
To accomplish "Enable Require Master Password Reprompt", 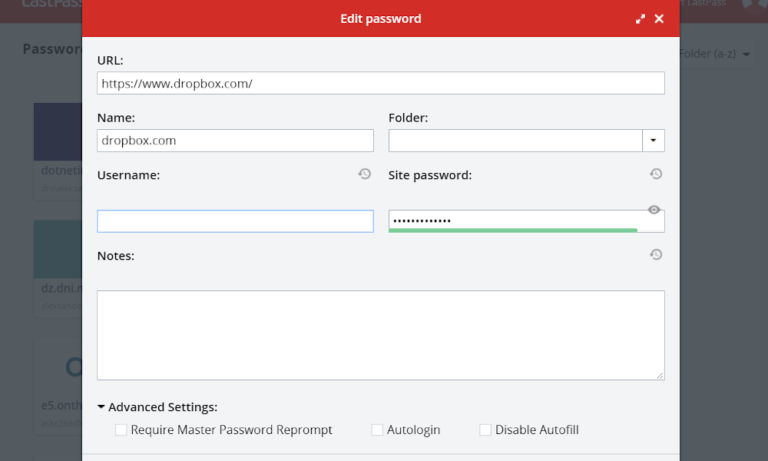I will [x=121, y=430].
